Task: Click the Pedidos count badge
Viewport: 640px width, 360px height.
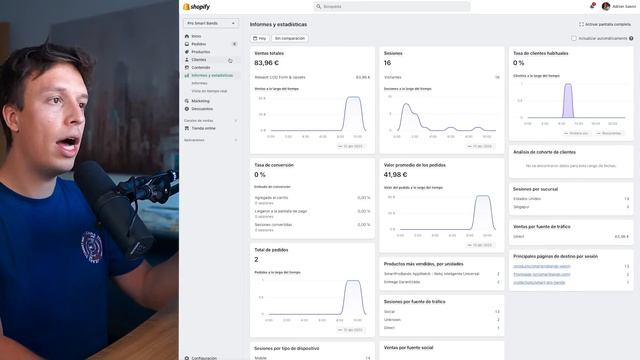Action: 235,44
